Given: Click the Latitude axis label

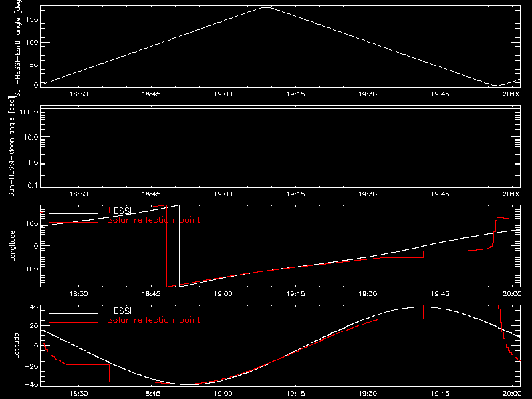Looking at the screenshot, I should point(16,346).
